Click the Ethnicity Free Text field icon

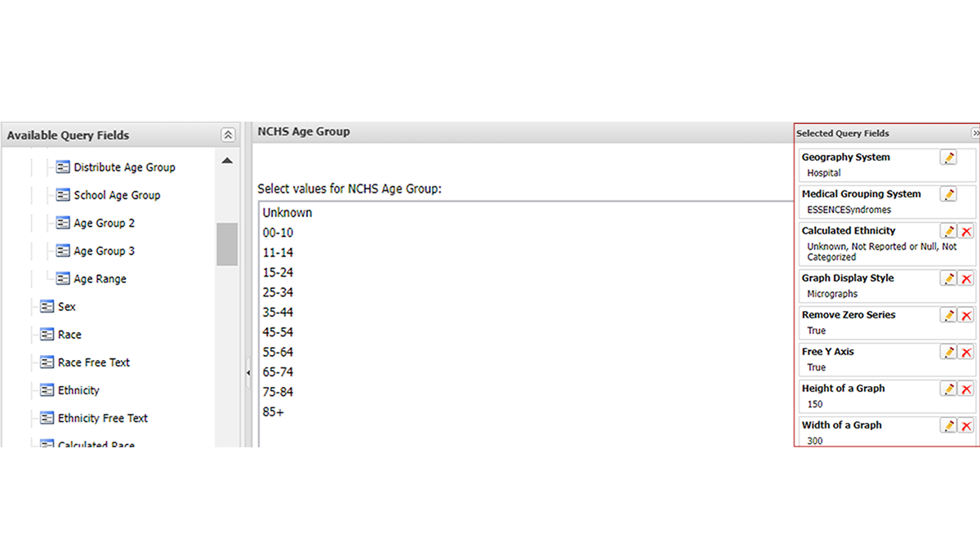point(47,418)
